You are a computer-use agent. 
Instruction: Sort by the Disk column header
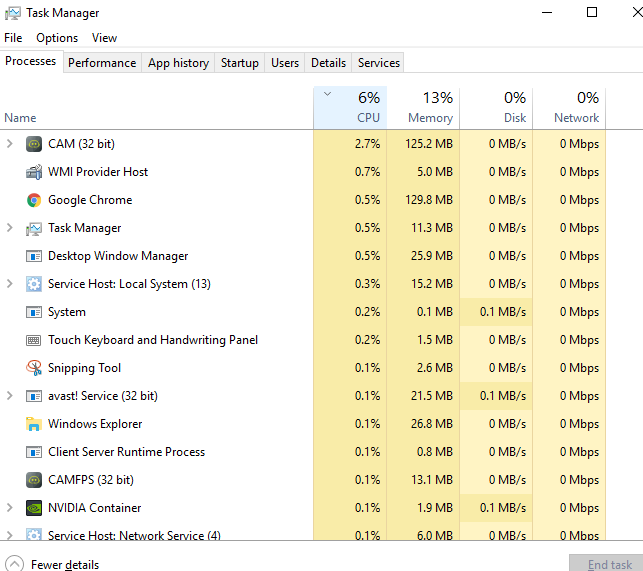[x=496, y=108]
